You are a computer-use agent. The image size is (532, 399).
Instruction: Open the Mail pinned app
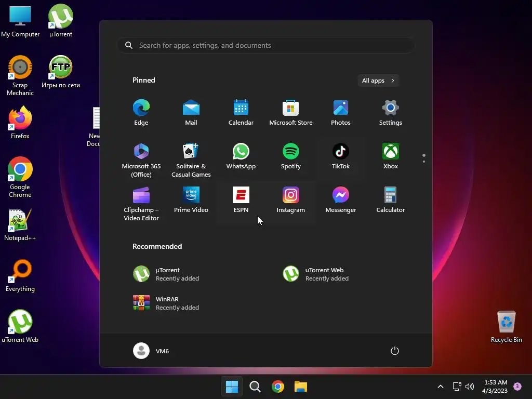click(x=191, y=113)
